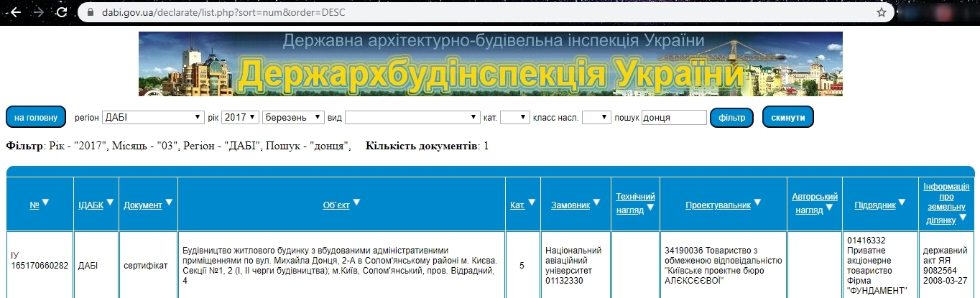This screenshot has height=298, width=980.
Task: Click sort arrow next to Підрядник header
Action: 902,203
